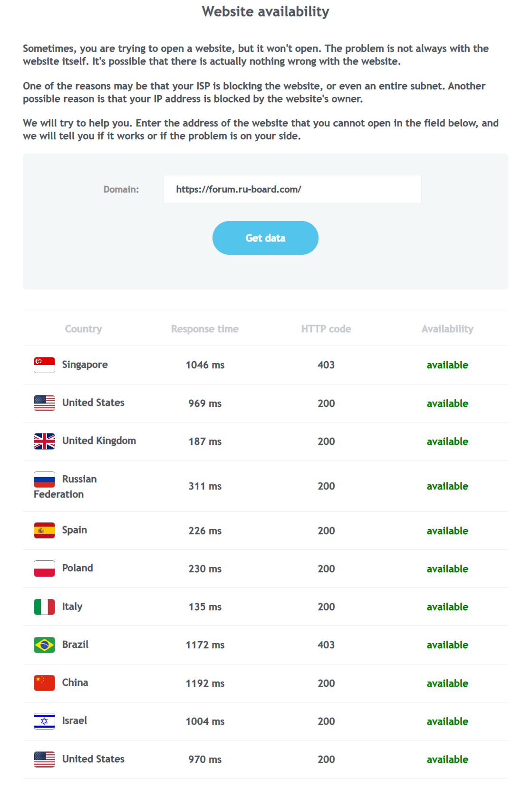This screenshot has width=532, height=788.
Task: Click the China flag icon
Action: [44, 683]
